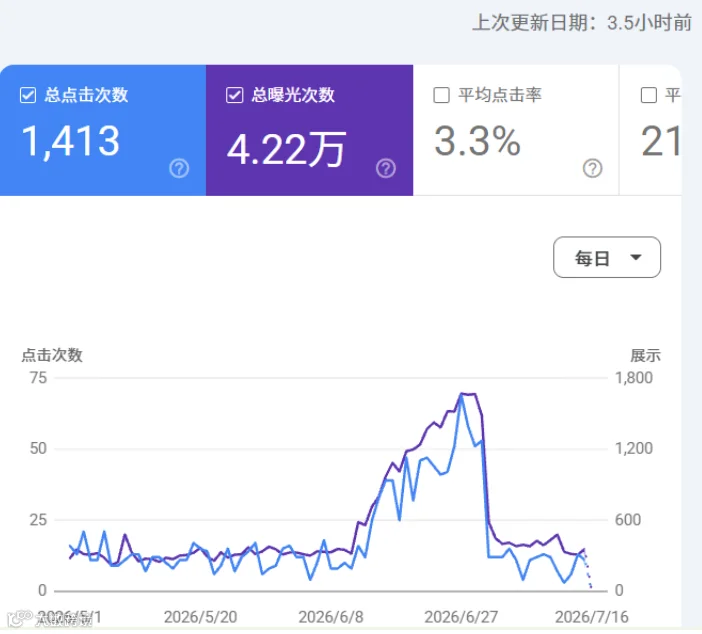
Task: Click the 600 right axis value
Action: (x=628, y=520)
